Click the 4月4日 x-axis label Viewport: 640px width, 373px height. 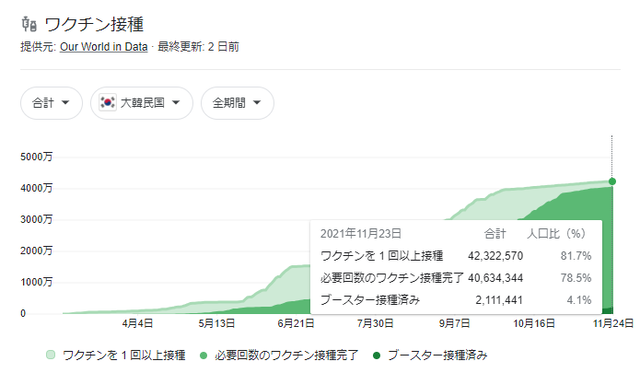(x=138, y=324)
